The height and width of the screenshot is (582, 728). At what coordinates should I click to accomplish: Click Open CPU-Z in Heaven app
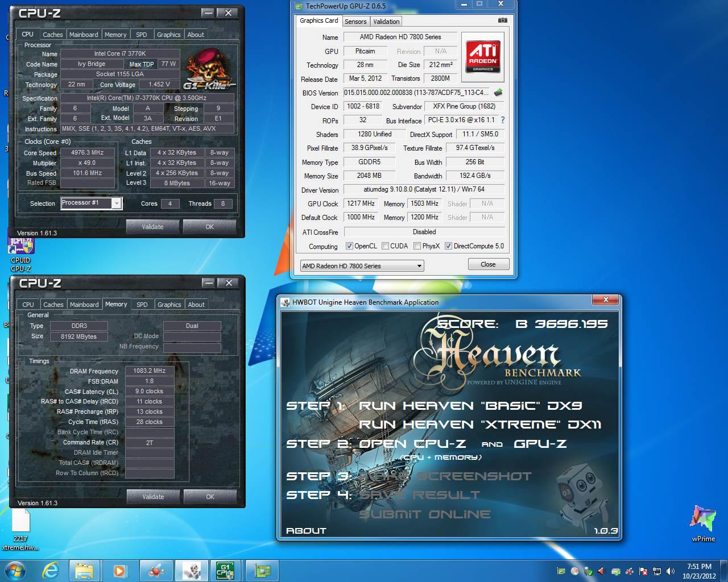coord(412,444)
